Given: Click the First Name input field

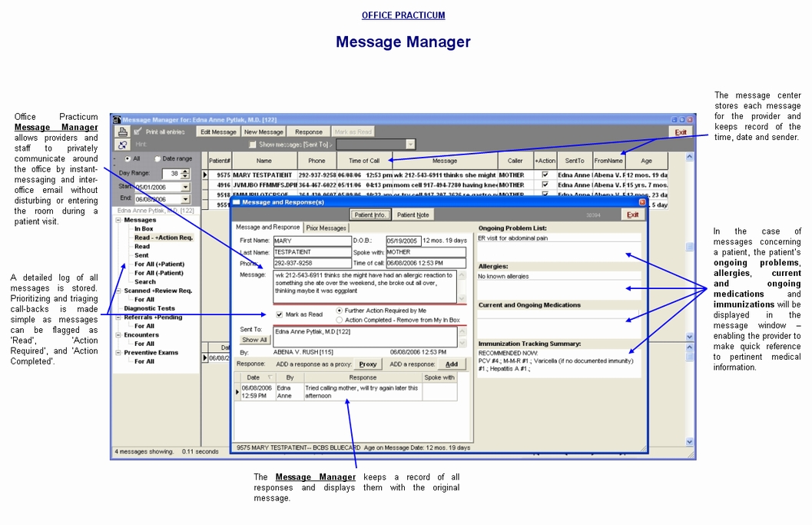Looking at the screenshot, I should pos(312,241).
